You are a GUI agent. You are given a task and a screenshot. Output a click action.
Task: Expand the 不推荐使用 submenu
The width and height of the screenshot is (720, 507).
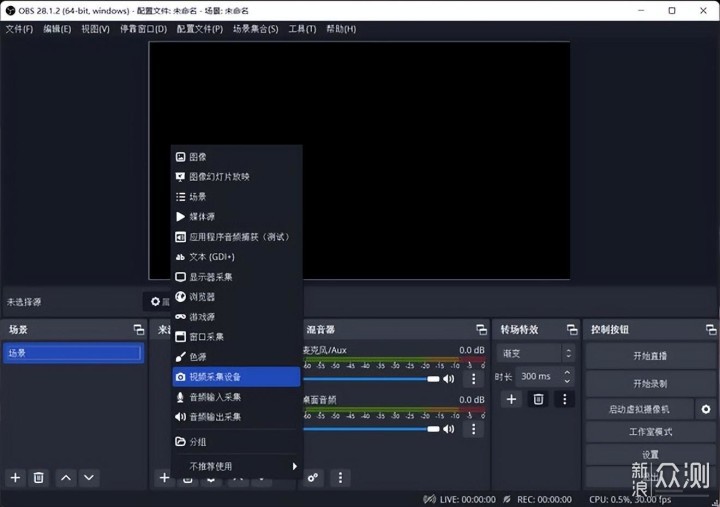point(236,466)
